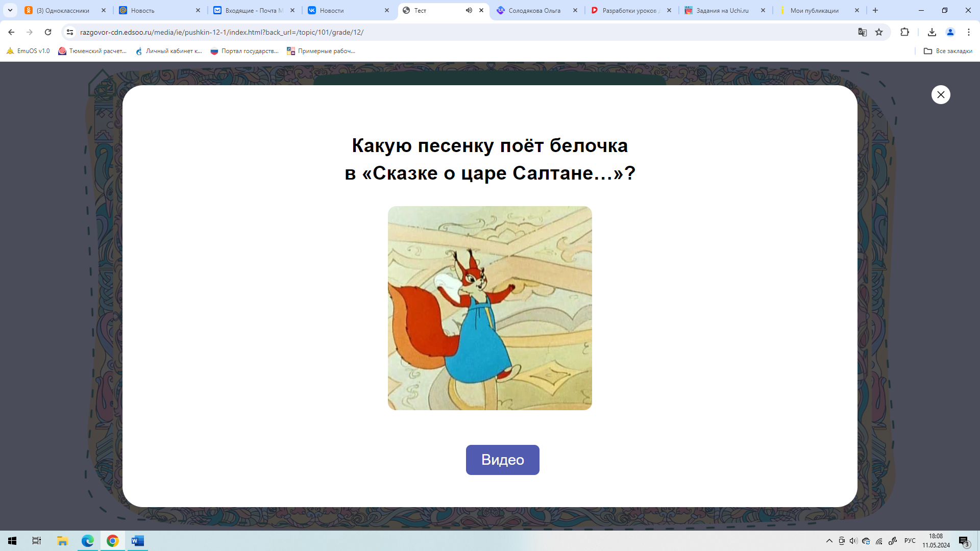Image resolution: width=980 pixels, height=551 pixels.
Task: Open Microsoft Edge from the taskbar
Action: [x=88, y=541]
